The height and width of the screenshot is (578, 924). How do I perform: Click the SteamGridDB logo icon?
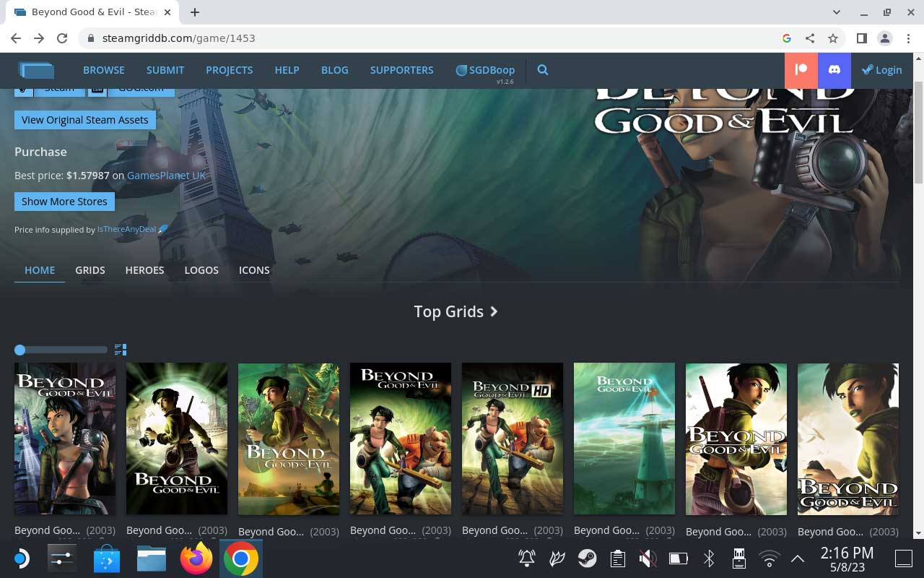tap(37, 70)
